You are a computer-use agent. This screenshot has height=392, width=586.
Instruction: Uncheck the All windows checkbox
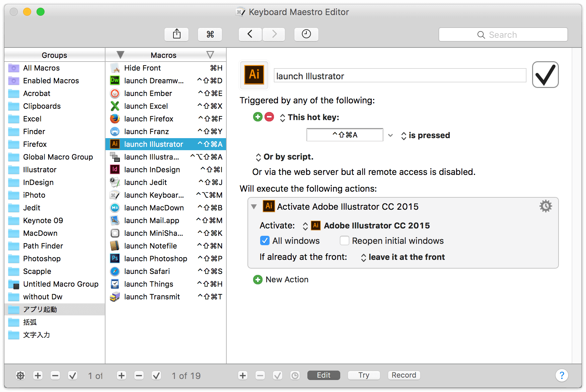click(265, 241)
